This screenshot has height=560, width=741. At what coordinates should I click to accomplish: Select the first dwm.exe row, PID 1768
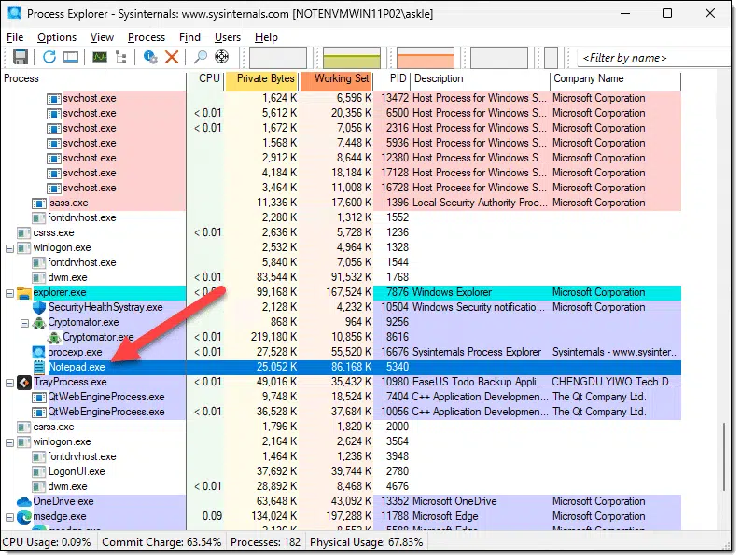point(341,277)
